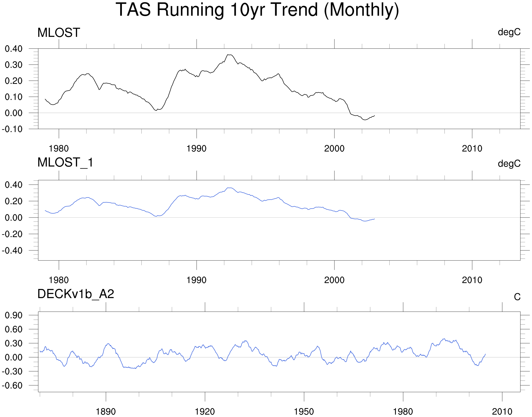The width and height of the screenshot is (532, 417).
Task: Click the DECKv1b_A2 panel title
Action: pyautogui.click(x=76, y=294)
